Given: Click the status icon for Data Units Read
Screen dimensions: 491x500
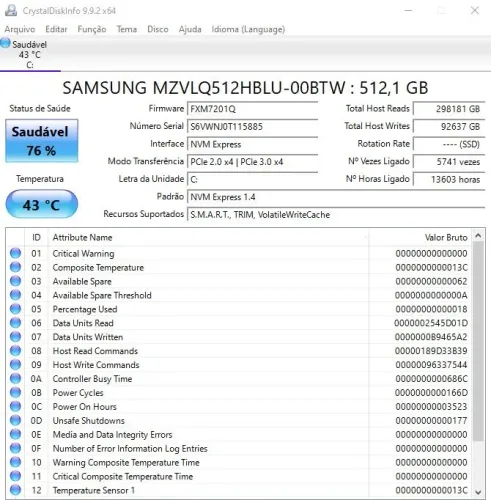Looking at the screenshot, I should [15, 323].
